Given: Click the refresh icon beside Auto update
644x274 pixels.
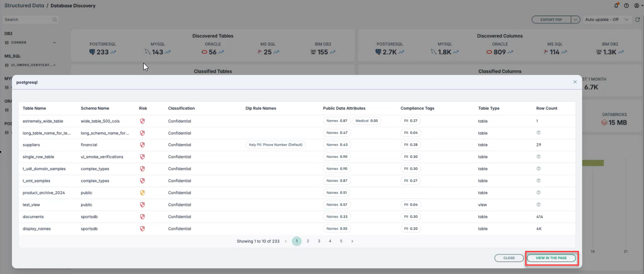Looking at the screenshot, I should [x=638, y=20].
